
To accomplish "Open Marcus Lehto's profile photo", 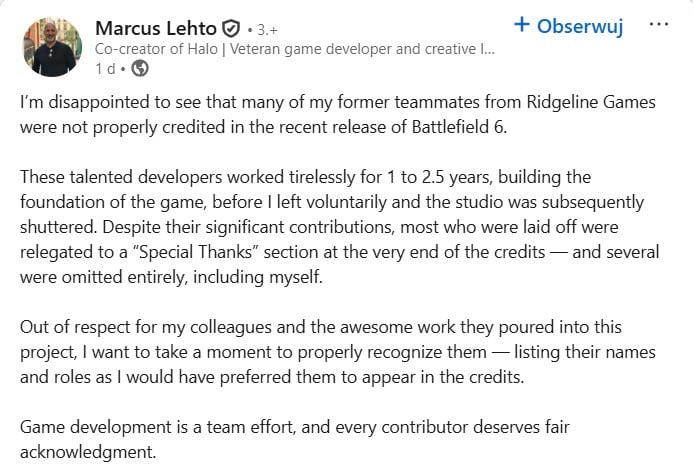I will pos(52,46).
